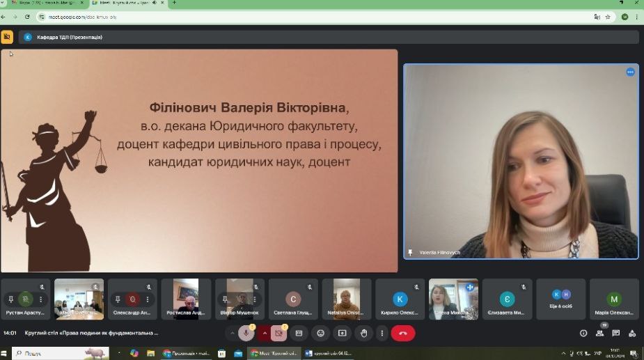Open the activities icon at bottom right
The width and height of the screenshot is (644, 360).
coord(632,334)
